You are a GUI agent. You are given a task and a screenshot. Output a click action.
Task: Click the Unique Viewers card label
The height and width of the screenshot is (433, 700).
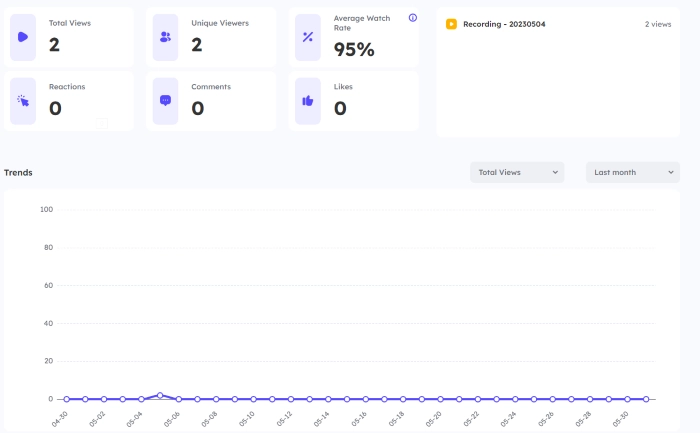[220, 22]
